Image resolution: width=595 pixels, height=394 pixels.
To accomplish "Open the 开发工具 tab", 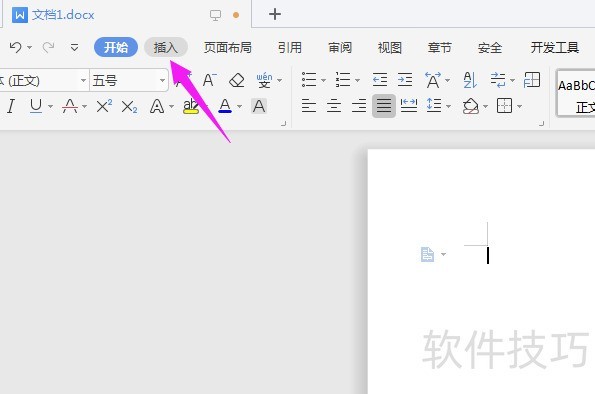I will 554,47.
